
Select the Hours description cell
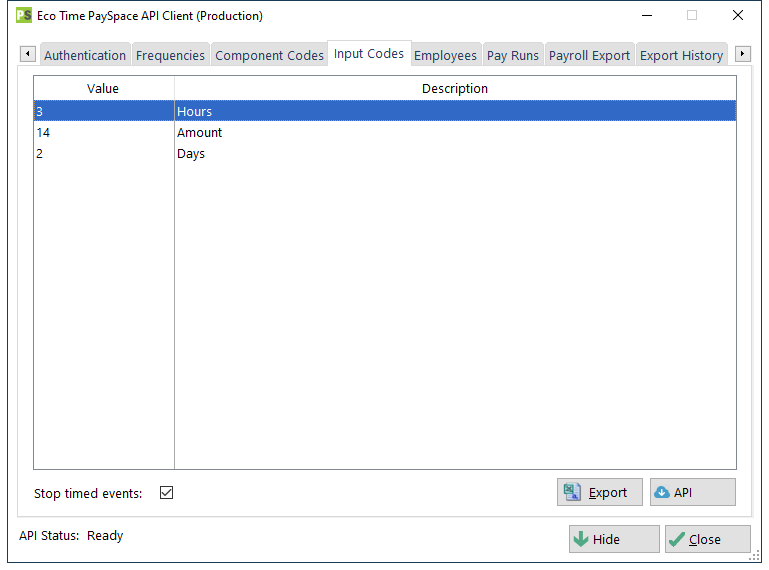[455, 111]
